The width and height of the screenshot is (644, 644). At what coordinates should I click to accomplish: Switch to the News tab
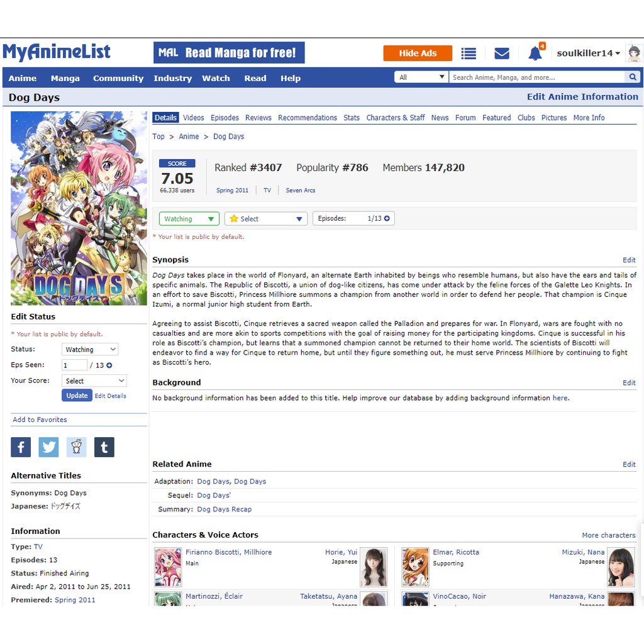coord(440,118)
